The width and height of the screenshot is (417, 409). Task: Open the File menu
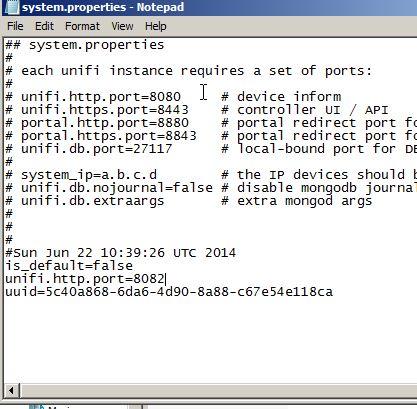pos(15,26)
